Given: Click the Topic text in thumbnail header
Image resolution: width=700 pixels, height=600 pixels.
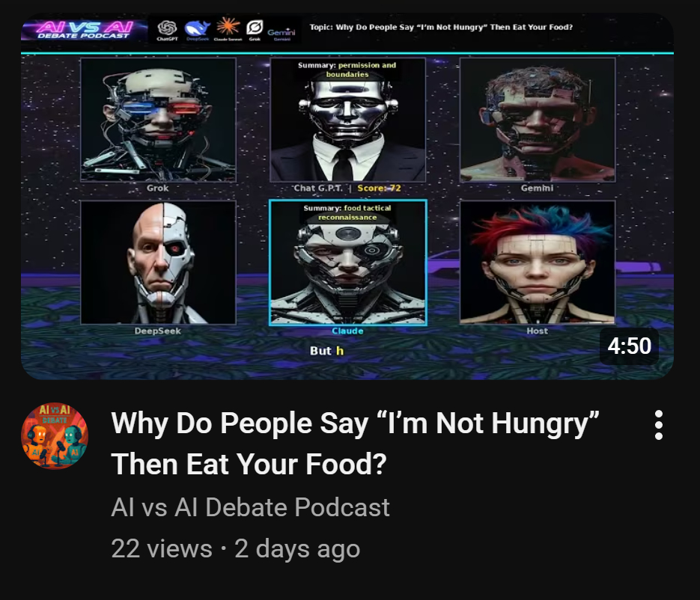Looking at the screenshot, I should click(441, 27).
